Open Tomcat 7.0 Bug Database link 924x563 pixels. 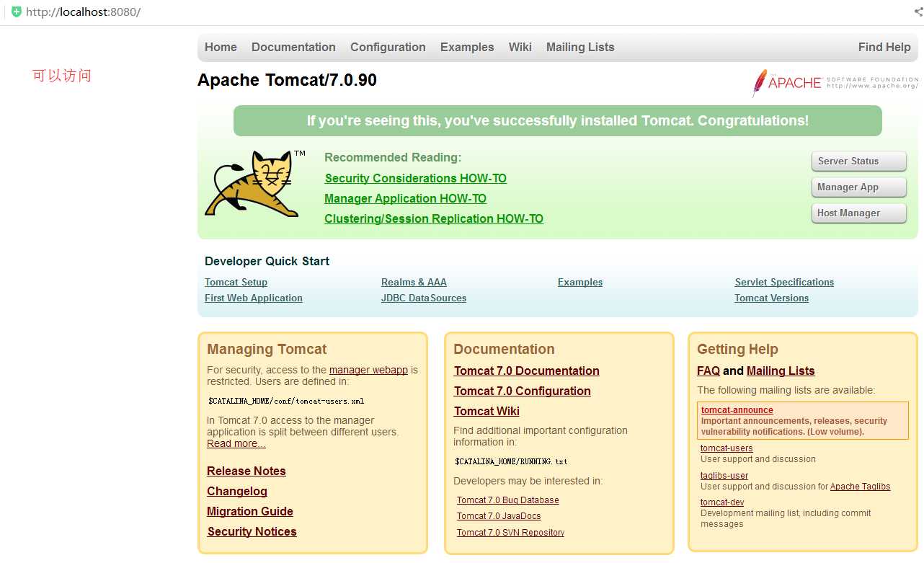[x=508, y=500]
